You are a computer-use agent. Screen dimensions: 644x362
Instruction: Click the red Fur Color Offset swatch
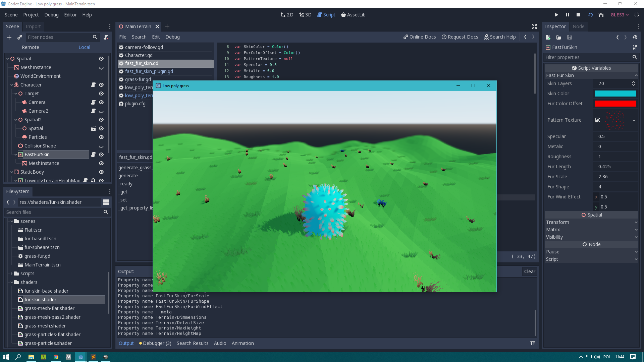615,104
